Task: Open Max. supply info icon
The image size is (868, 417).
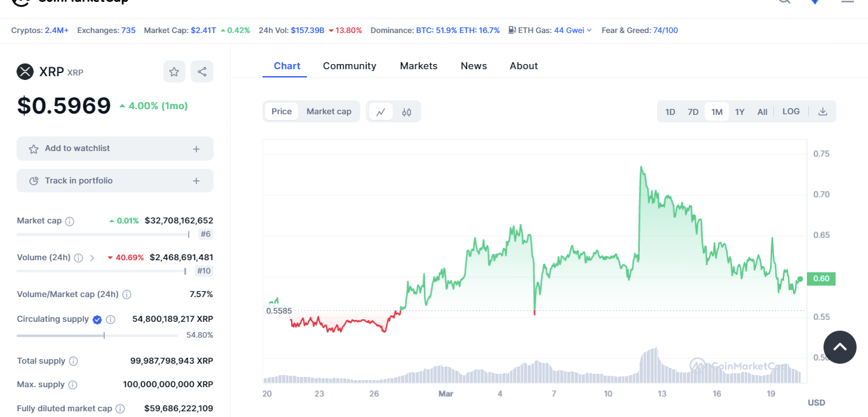Action: pos(73,385)
